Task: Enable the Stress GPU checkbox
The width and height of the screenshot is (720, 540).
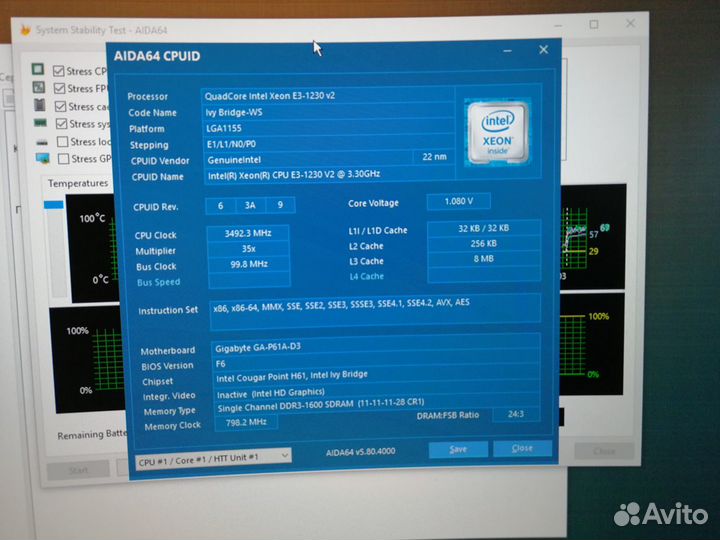Action: (x=63, y=159)
